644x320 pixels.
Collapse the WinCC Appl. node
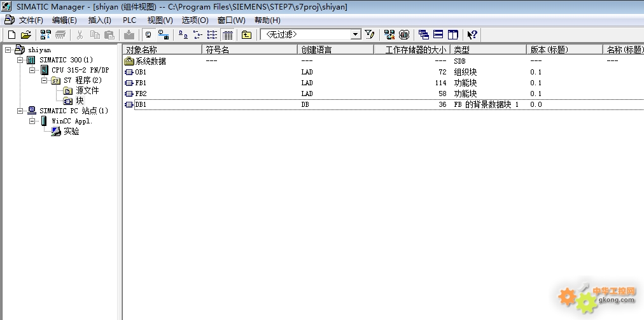pos(32,121)
